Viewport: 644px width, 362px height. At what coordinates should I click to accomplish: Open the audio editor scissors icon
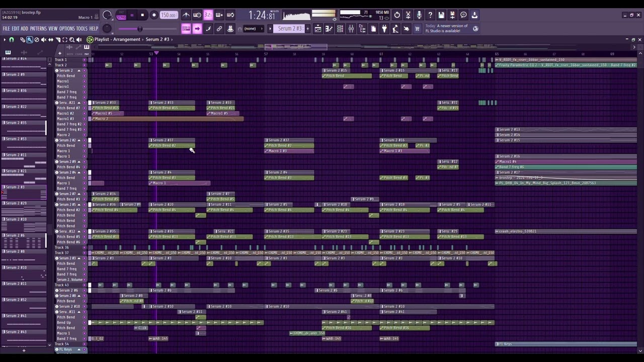click(x=408, y=15)
